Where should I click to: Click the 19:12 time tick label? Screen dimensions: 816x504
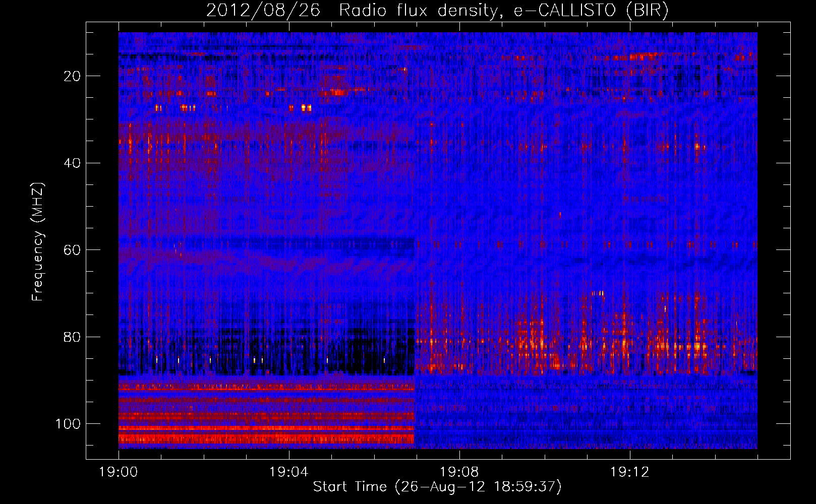coord(629,472)
